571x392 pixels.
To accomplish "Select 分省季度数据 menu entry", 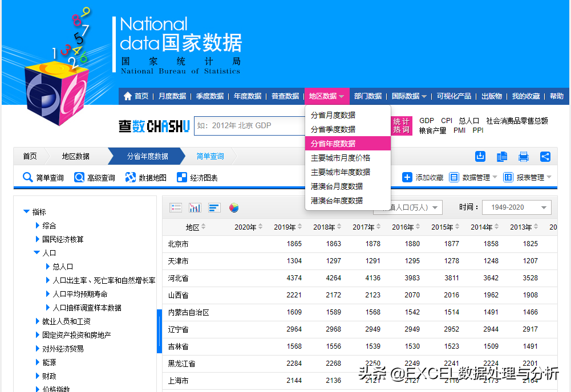I will tap(348, 129).
